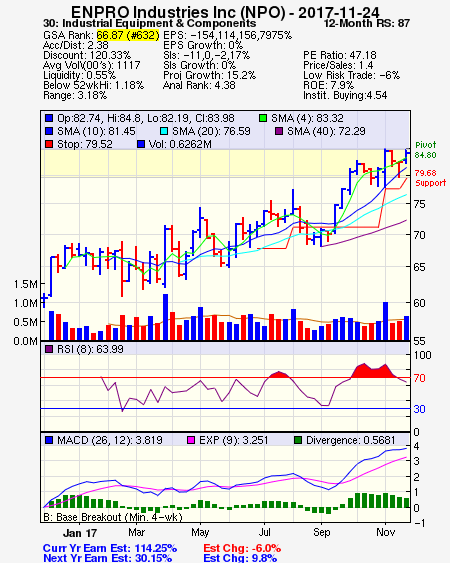The height and width of the screenshot is (563, 450).
Task: Click the Sls: -11,0,-2,17% line
Action: [207, 55]
